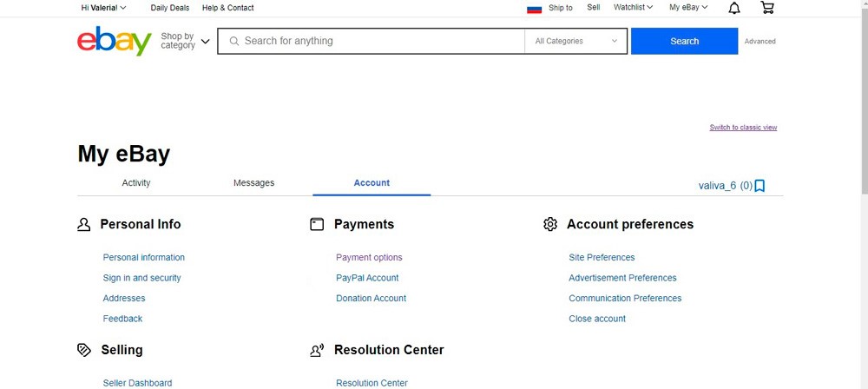Image resolution: width=868 pixels, height=389 pixels.
Task: Click the Selling tag icon
Action: [x=83, y=350]
